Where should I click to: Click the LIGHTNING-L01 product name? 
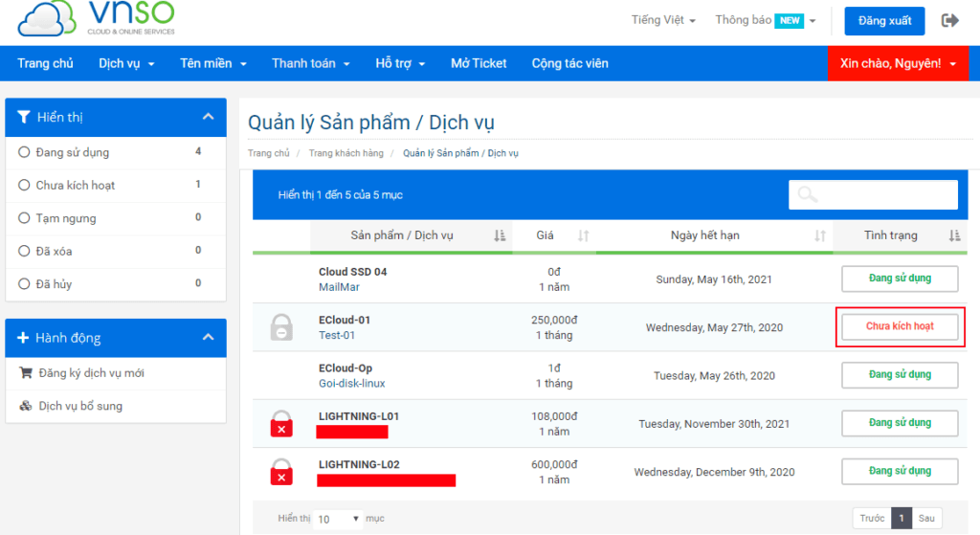[359, 416]
